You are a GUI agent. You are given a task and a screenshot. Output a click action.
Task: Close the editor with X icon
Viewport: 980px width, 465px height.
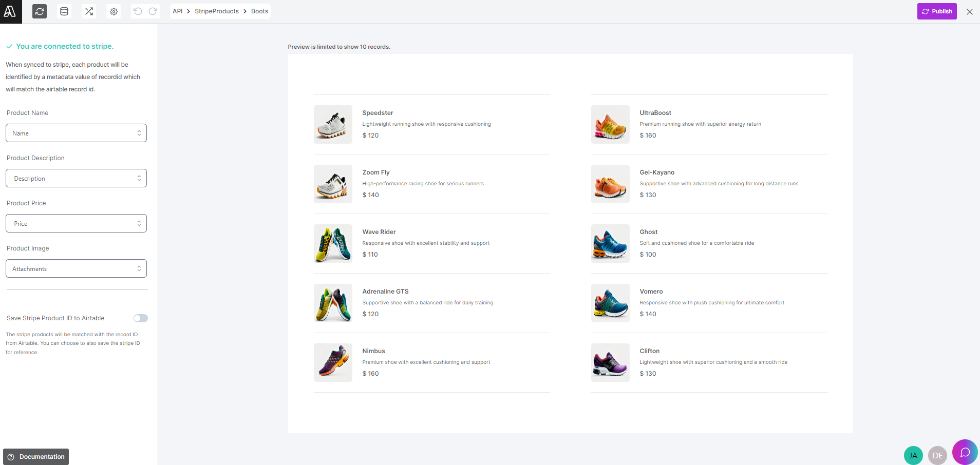[970, 11]
